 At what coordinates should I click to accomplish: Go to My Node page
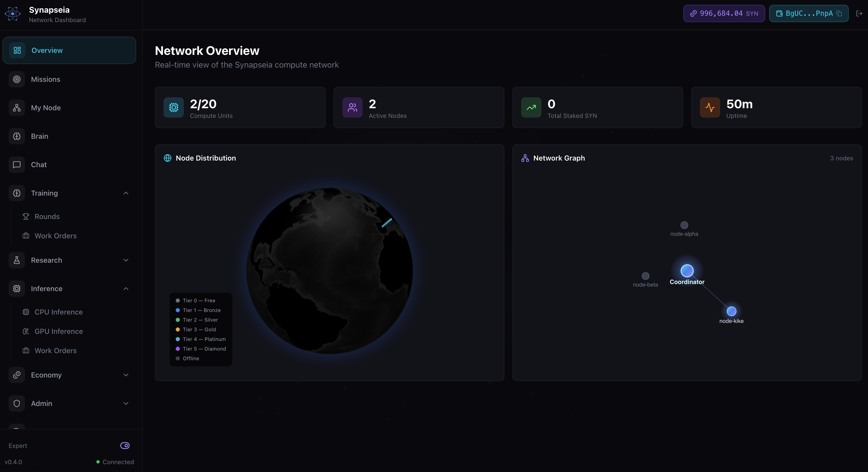click(69, 108)
